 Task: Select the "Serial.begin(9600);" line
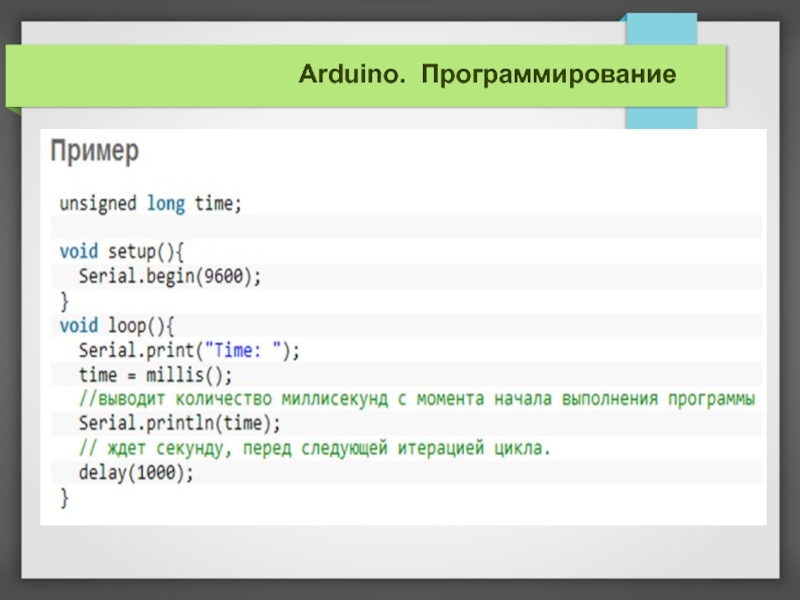pos(169,276)
